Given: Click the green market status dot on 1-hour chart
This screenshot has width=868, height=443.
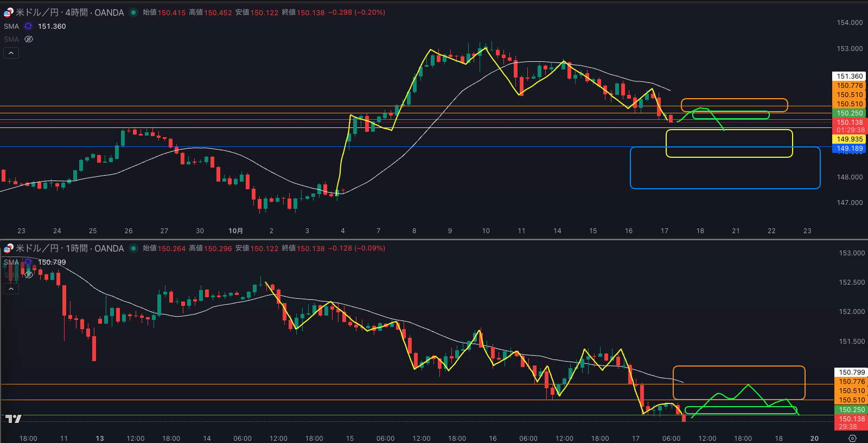Looking at the screenshot, I should (133, 248).
